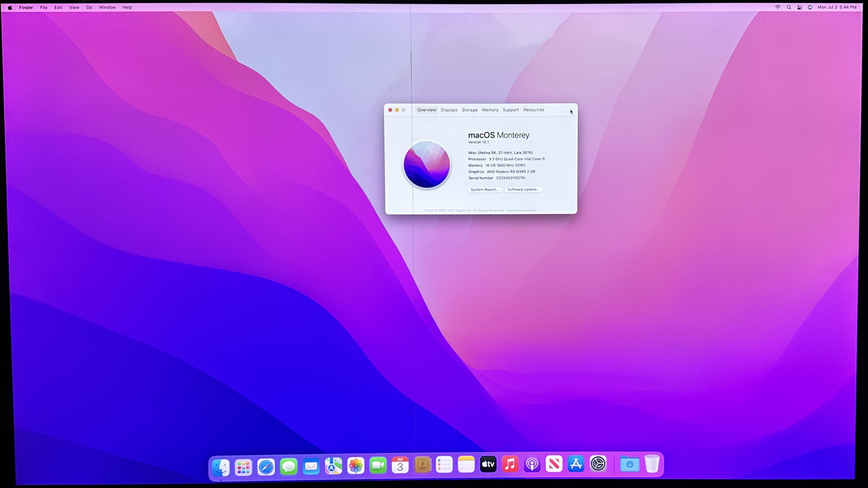Open the Wi-Fi status menu
The image size is (868, 488).
777,7
